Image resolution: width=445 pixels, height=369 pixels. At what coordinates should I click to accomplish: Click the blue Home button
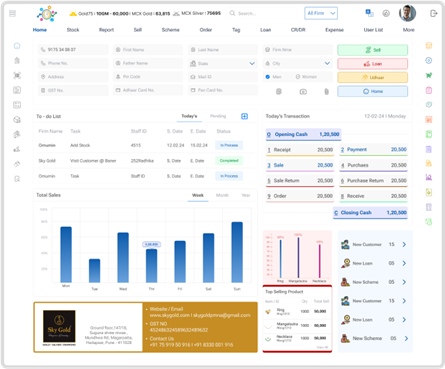pos(372,91)
